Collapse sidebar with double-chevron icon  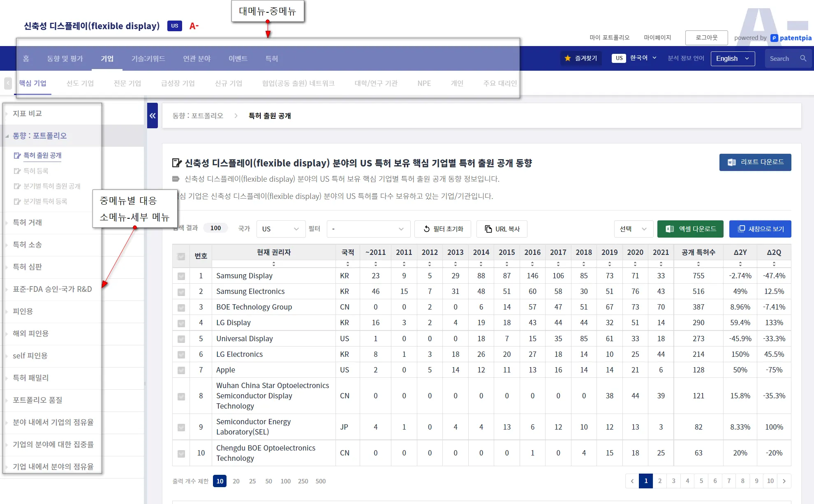[153, 116]
